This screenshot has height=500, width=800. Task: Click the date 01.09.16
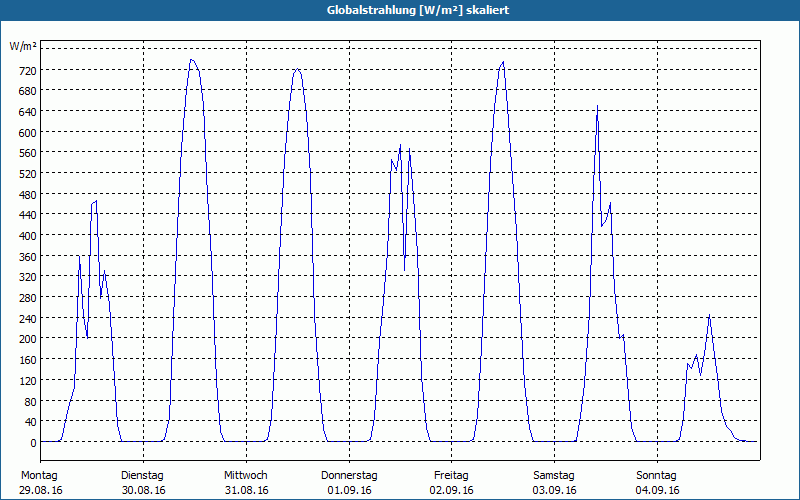tap(349, 490)
